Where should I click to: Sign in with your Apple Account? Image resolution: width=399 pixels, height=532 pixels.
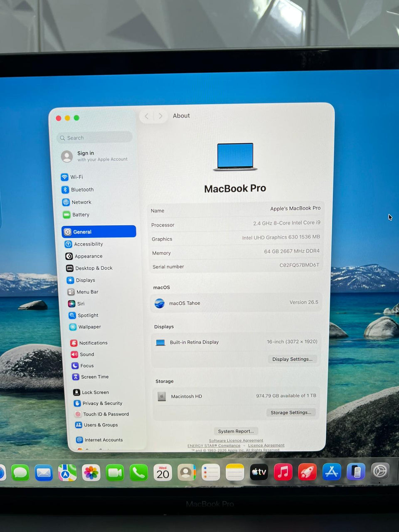pos(95,156)
